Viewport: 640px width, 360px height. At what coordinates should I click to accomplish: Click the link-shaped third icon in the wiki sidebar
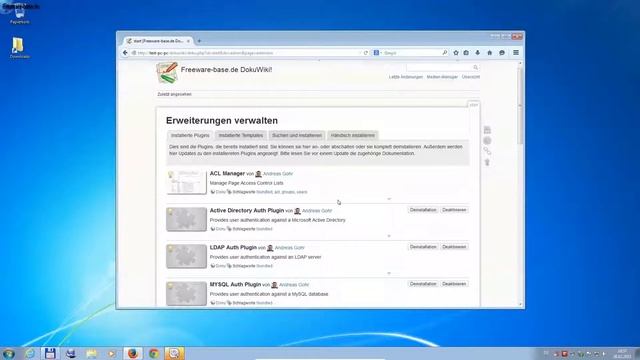487,151
